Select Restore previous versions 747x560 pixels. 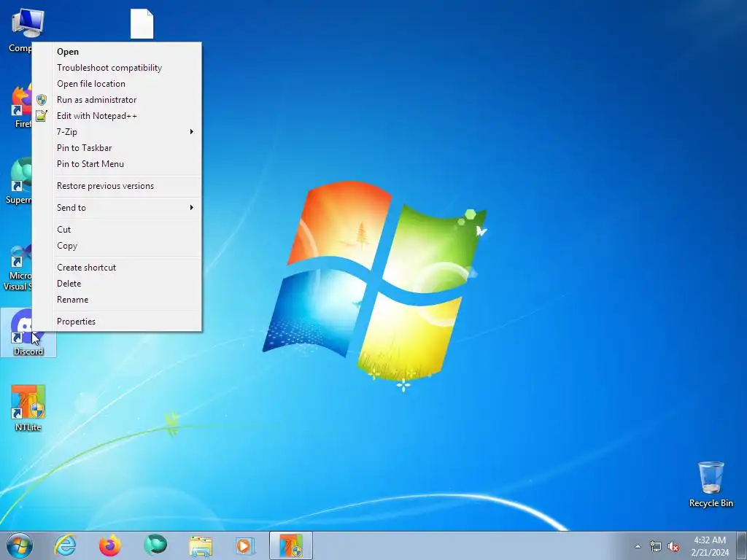(x=117, y=186)
